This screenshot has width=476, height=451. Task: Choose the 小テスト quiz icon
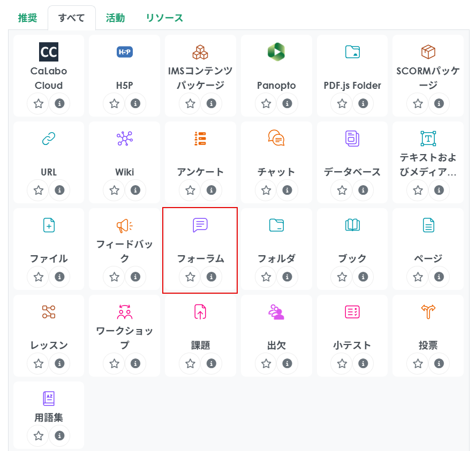[352, 312]
